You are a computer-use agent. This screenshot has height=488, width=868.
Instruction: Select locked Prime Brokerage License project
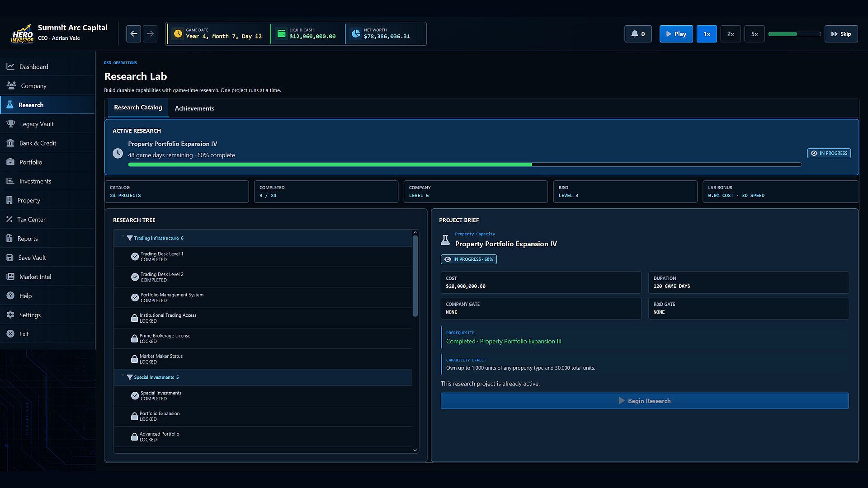pyautogui.click(x=263, y=338)
